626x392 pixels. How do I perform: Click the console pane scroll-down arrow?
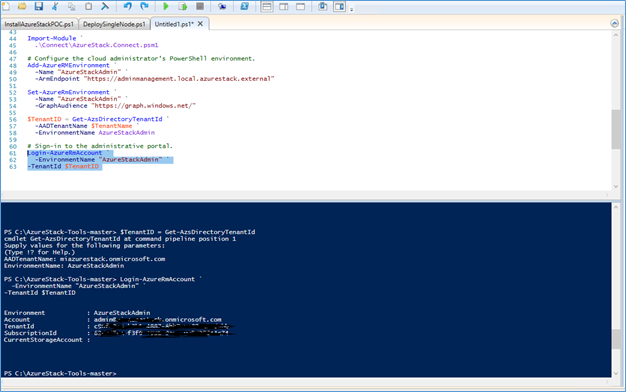tap(616, 373)
